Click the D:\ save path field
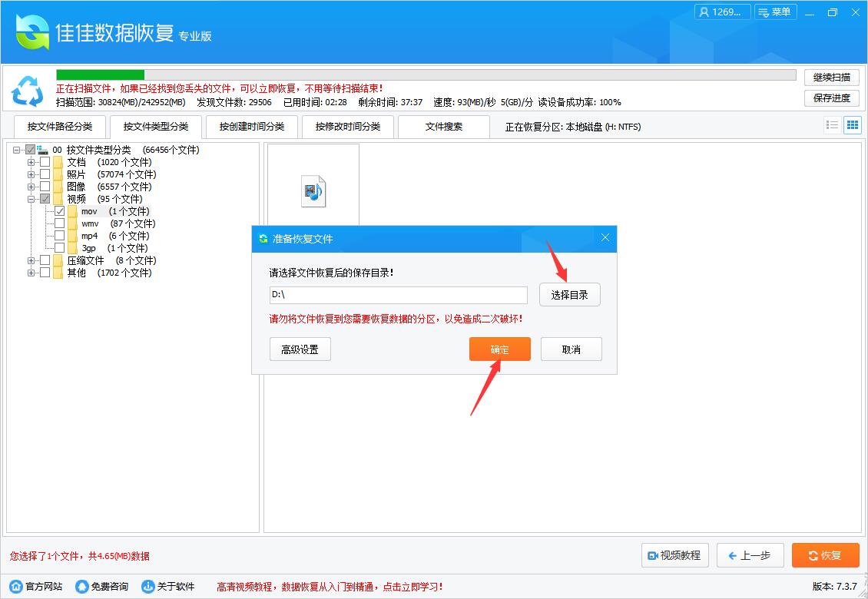Image resolution: width=868 pixels, height=599 pixels. (398, 295)
